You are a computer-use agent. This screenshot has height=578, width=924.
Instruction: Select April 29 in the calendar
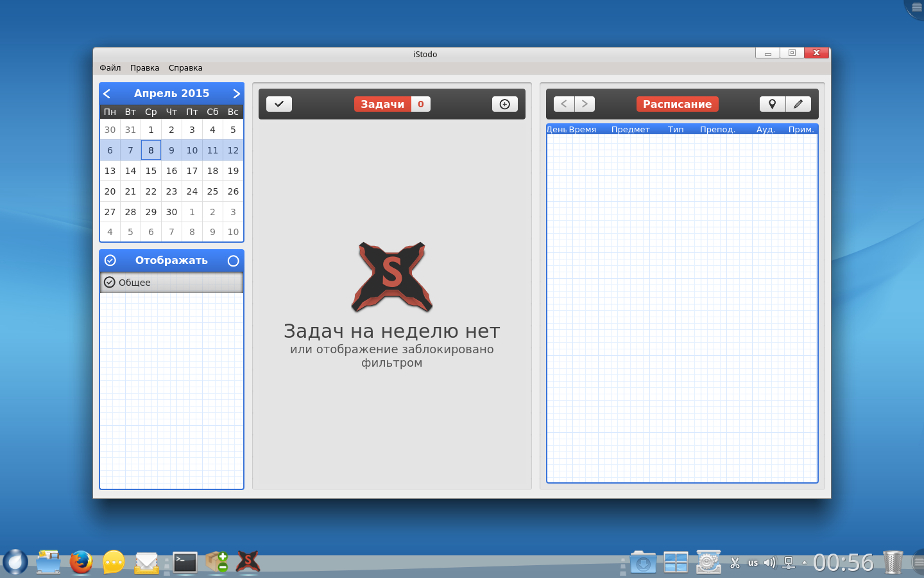pos(151,212)
